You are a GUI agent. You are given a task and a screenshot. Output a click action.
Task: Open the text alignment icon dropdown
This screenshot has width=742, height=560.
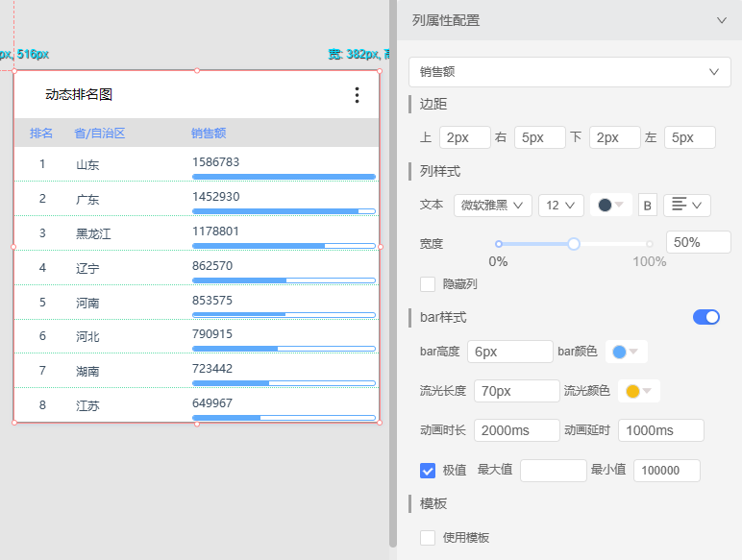coord(686,205)
